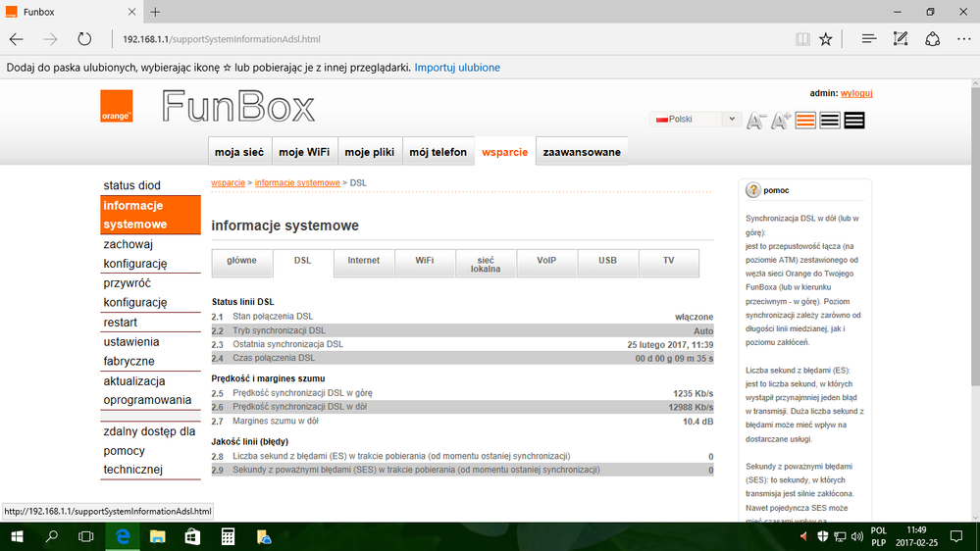Go forward using the browser forward arrow
The width and height of the screenshot is (980, 551).
[x=50, y=39]
